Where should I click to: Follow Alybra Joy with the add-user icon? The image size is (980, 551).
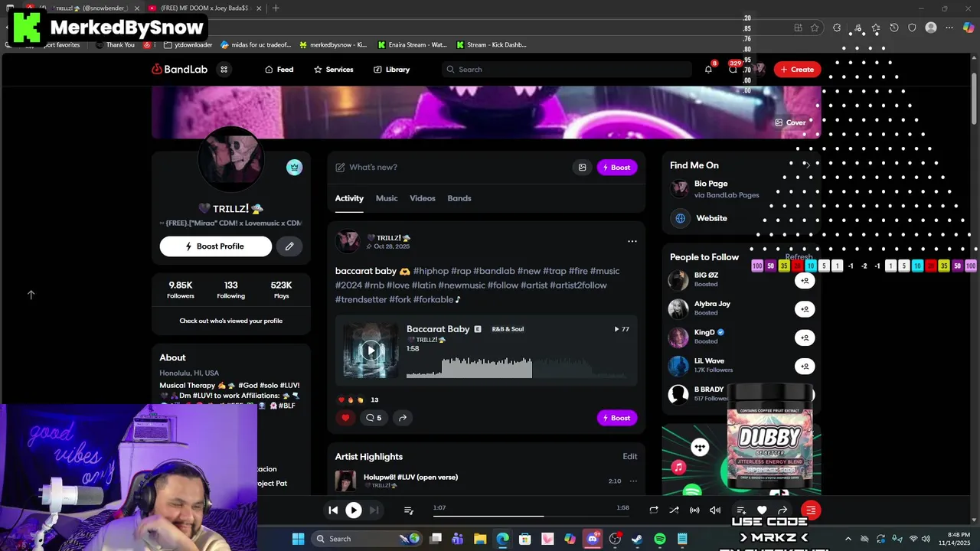pos(804,309)
